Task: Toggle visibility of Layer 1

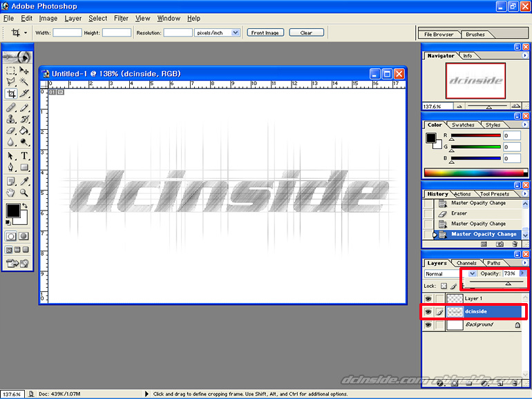Action: tap(428, 298)
